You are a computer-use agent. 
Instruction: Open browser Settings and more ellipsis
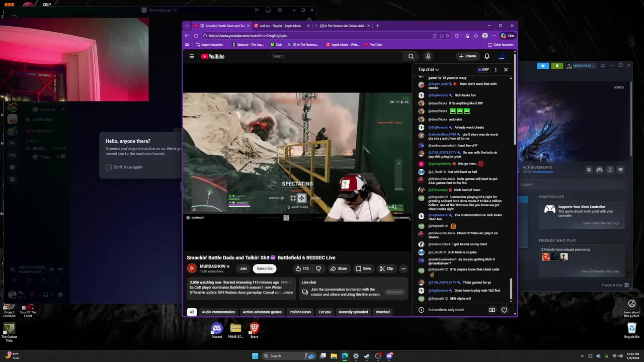point(494,36)
